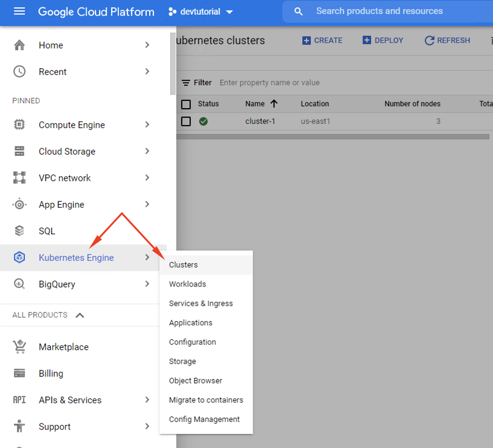Screen dimensions: 493x448
Task: Open Kubernetes Engine menu label
Action: [76, 258]
